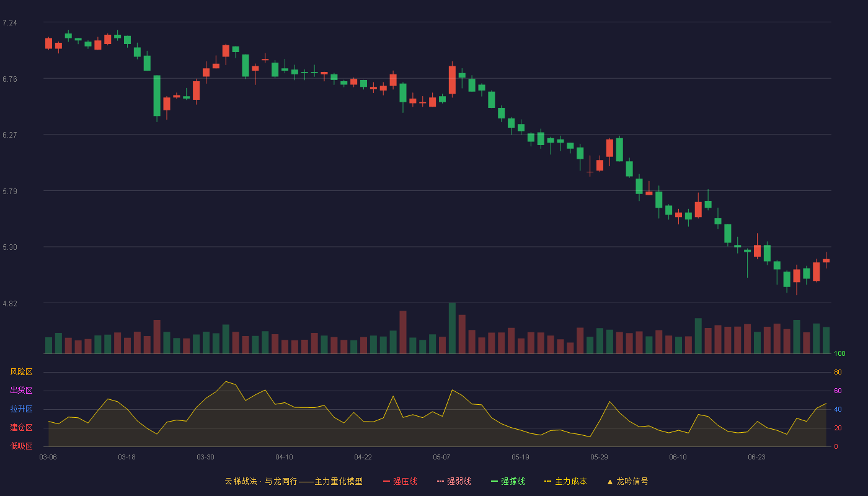Click the large red candlestick above 05-07
The image size is (868, 496).
tap(452, 79)
